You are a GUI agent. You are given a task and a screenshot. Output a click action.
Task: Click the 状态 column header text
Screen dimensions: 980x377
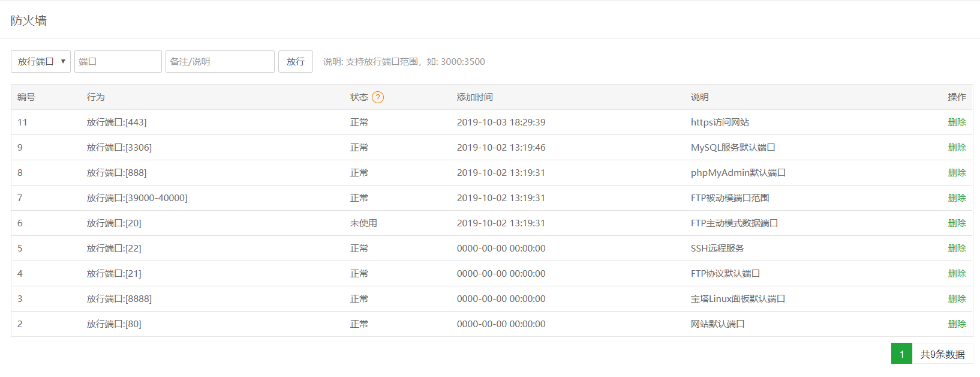click(359, 97)
